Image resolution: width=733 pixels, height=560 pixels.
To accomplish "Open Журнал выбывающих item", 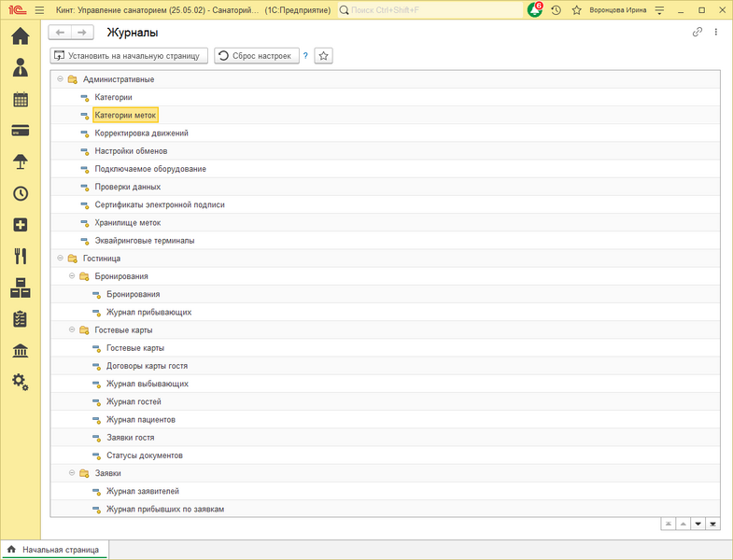I will pos(148,384).
